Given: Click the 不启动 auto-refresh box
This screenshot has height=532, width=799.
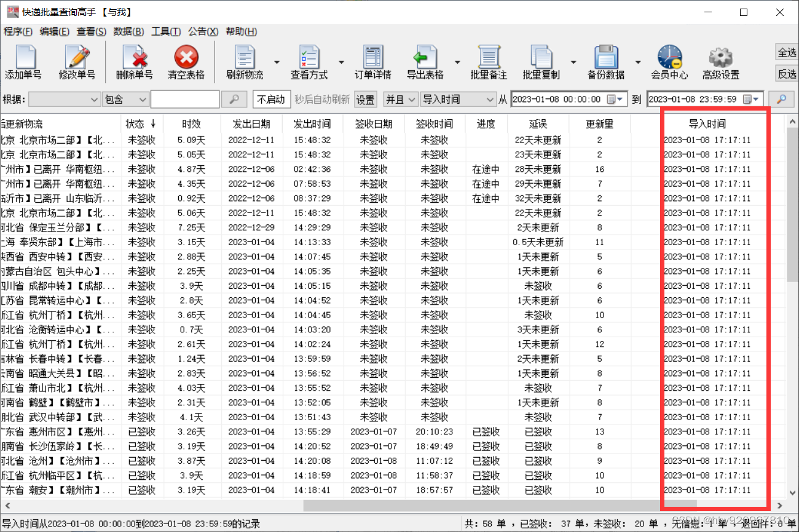Looking at the screenshot, I should (271, 100).
